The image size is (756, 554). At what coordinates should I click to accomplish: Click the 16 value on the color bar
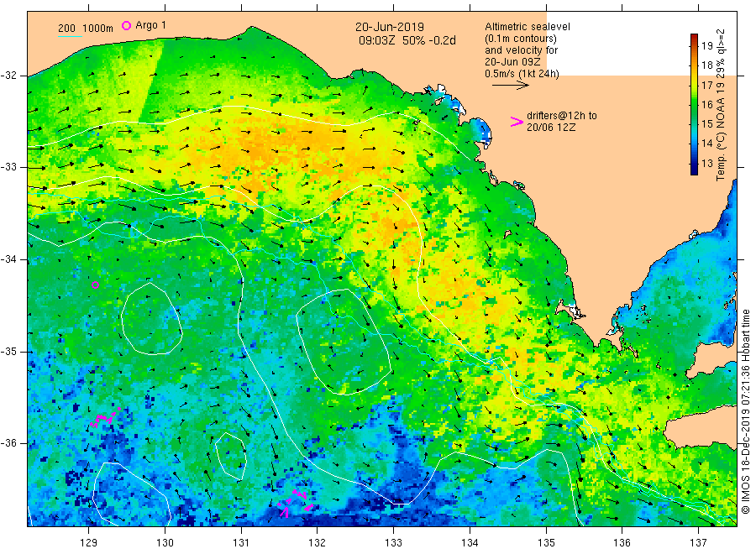(706, 105)
